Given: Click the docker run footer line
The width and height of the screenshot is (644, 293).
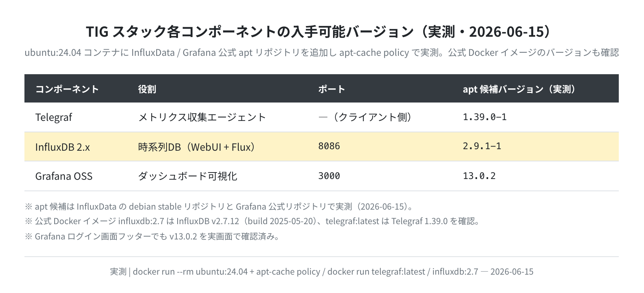Looking at the screenshot, I should point(322,272).
